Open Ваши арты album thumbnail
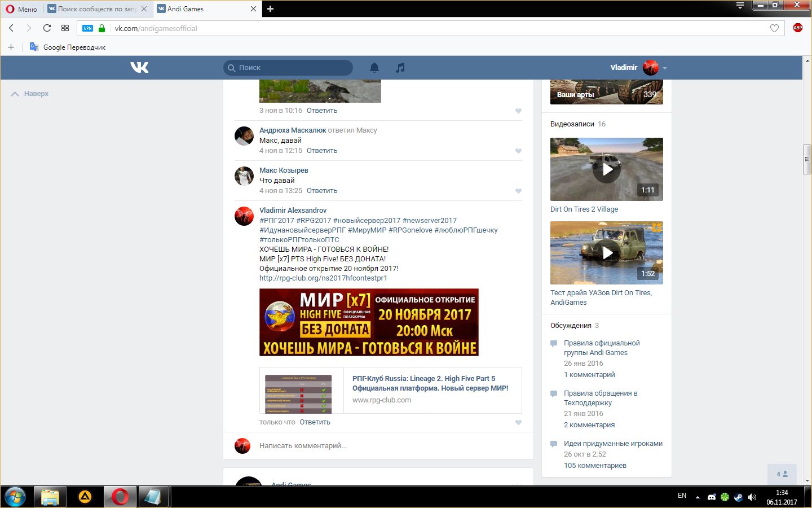Viewport: 812px width, 508px height. 607,92
